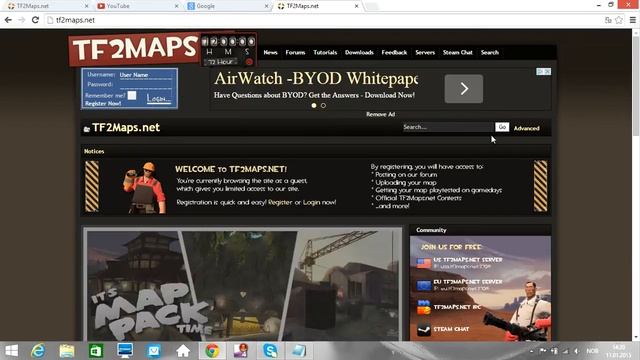The width and height of the screenshot is (640, 360).
Task: Open a new browser tab
Action: [x=371, y=6]
